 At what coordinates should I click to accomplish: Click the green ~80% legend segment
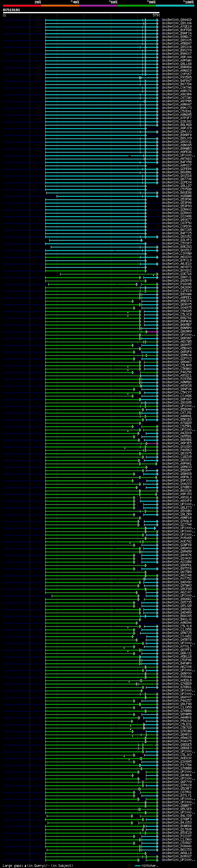click(x=137, y=6)
